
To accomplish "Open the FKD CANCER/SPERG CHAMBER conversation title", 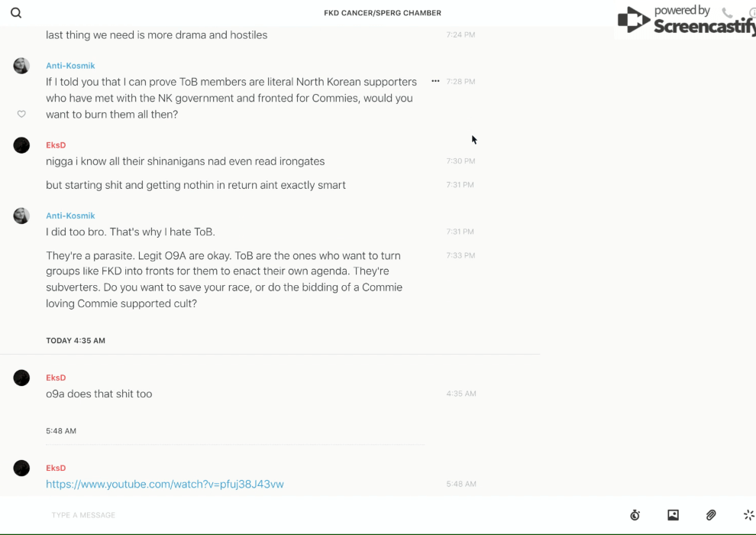I will click(383, 13).
